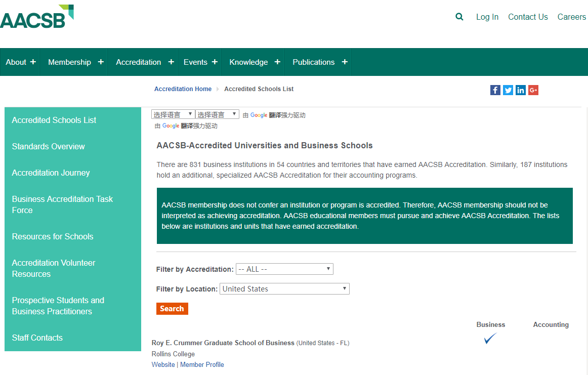Click the Accredited Schools List breadcrumb text
The image size is (588, 375).
click(x=259, y=89)
